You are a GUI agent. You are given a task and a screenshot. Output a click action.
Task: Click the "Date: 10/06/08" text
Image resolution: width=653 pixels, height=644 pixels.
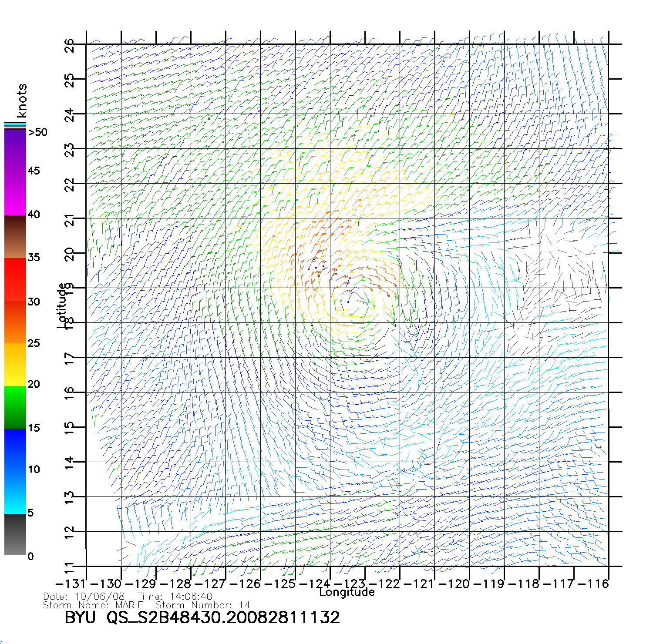[84, 597]
